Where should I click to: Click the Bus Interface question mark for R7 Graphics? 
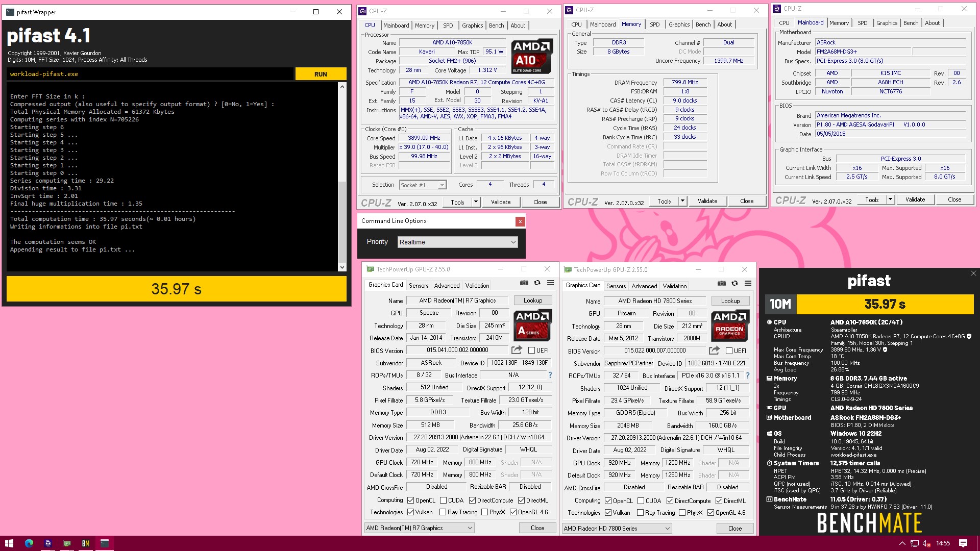tap(550, 375)
